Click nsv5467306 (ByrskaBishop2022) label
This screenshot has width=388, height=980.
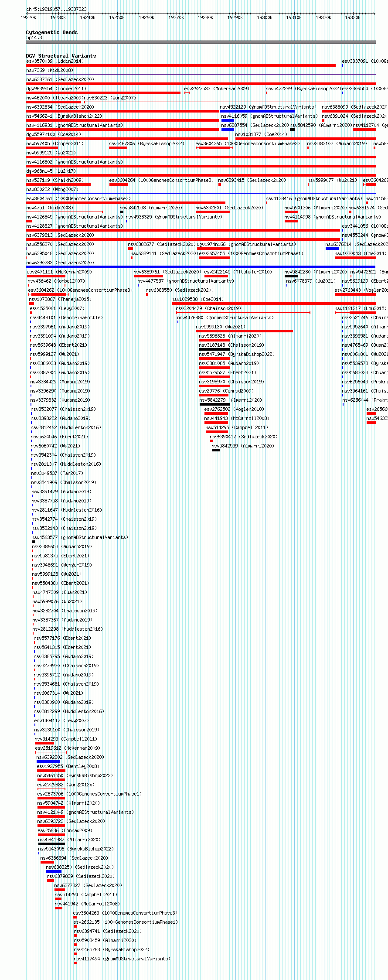(146, 143)
